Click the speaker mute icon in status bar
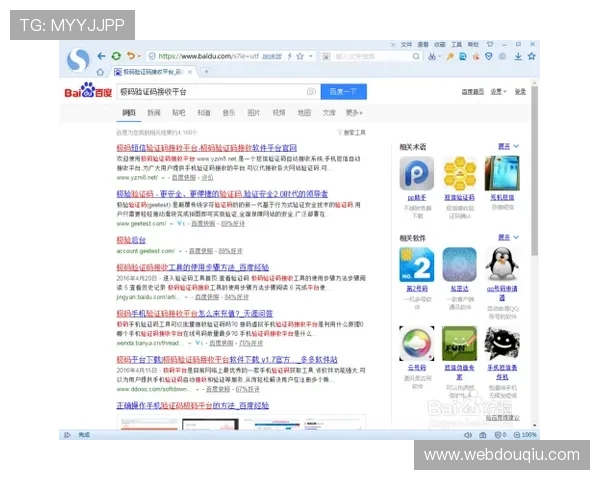Viewport: 600px width, 480px height. 468,435
